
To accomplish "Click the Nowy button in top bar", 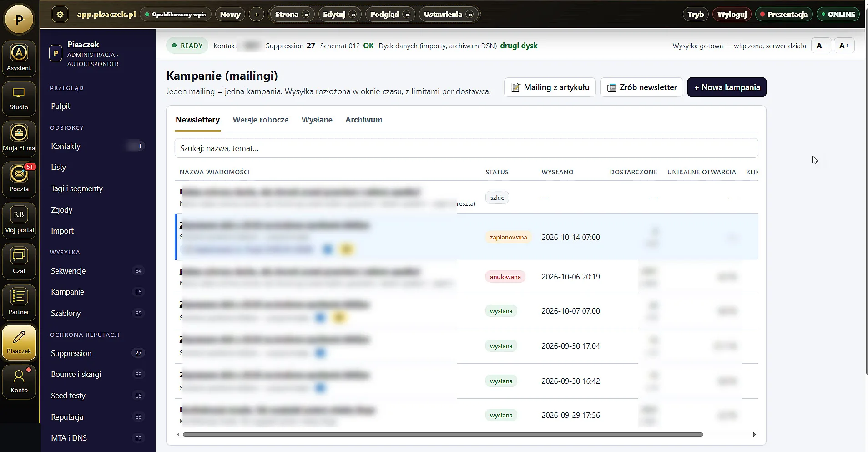I will (230, 14).
